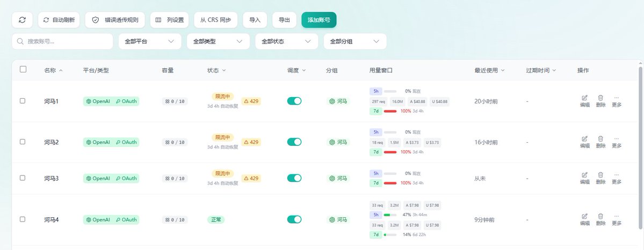Image resolution: width=644 pixels, height=250 pixels.
Task: Click delete trash icon for 河马3
Action: 600,178
